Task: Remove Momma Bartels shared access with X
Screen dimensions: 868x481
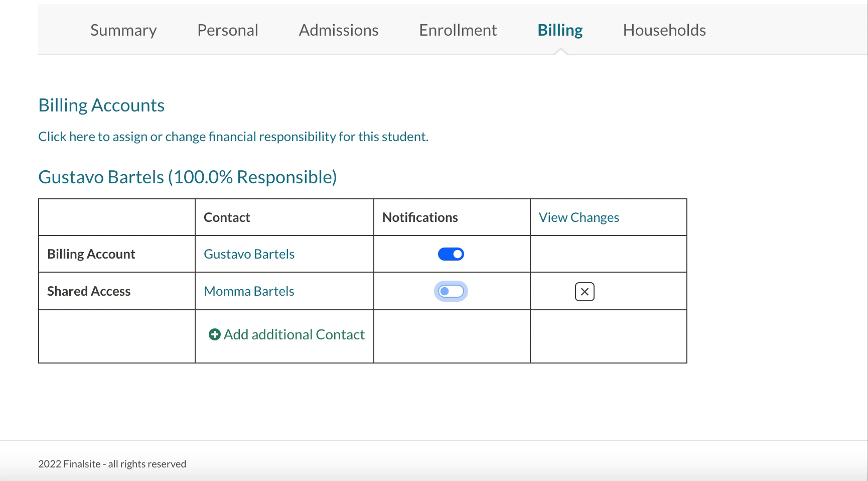Action: [585, 292]
